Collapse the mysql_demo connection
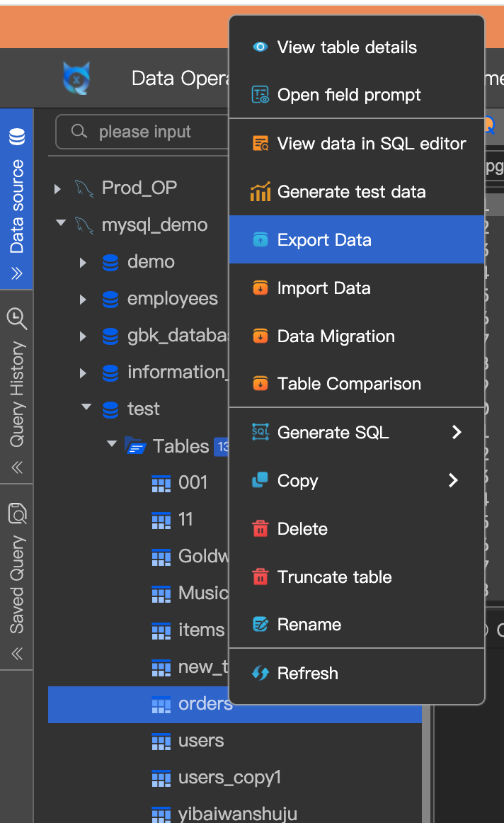This screenshot has height=823, width=504. coord(60,224)
